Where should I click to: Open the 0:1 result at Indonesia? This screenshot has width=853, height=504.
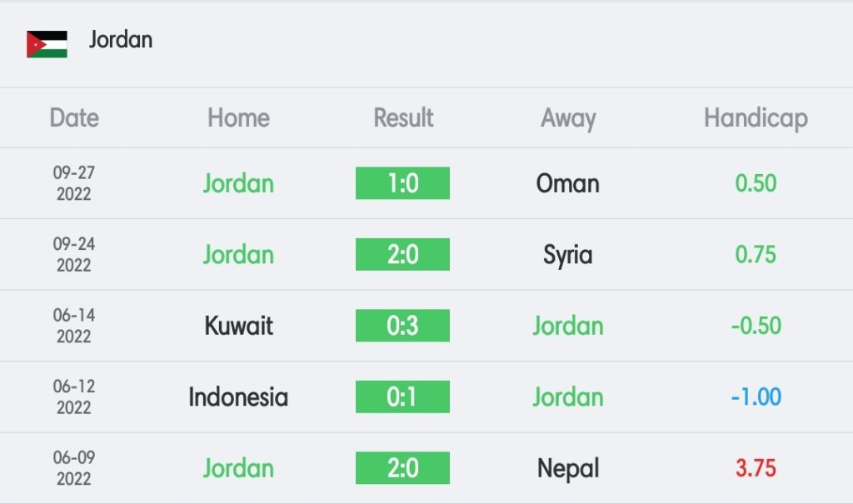click(402, 397)
